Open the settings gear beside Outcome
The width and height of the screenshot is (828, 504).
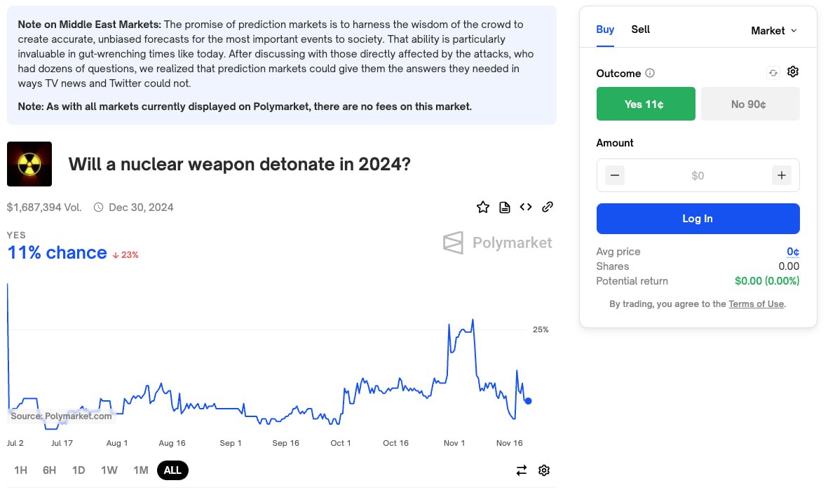click(x=793, y=72)
